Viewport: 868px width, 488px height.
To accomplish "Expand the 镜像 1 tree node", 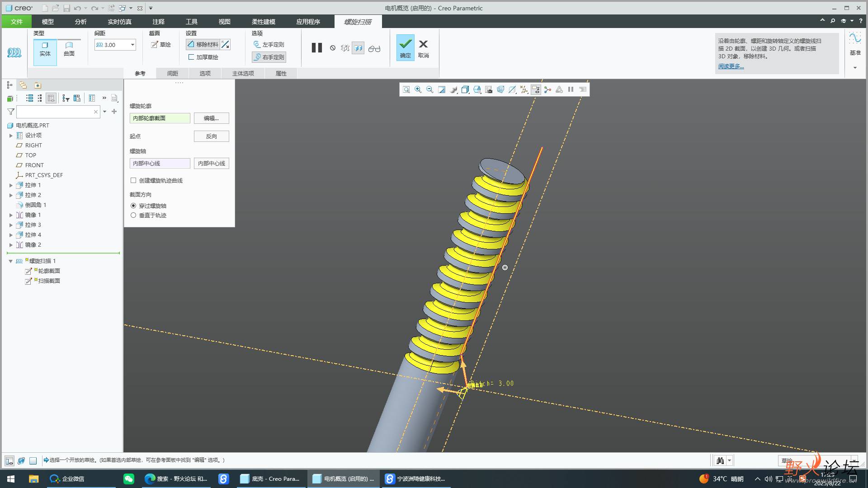I will click(11, 215).
